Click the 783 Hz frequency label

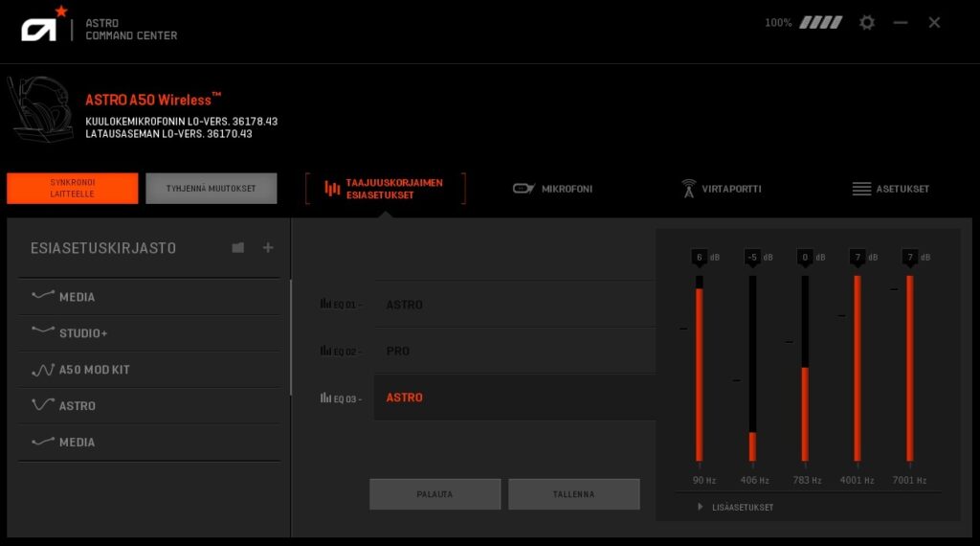(807, 480)
